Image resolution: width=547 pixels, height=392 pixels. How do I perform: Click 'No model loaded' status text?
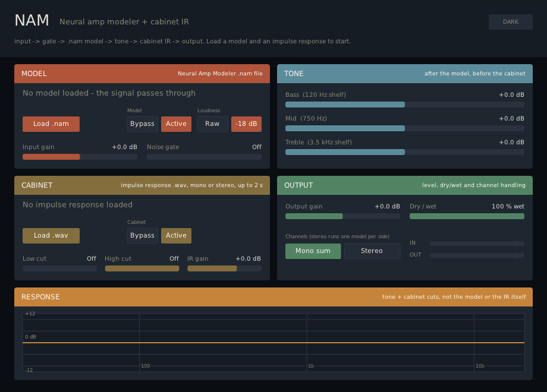[x=109, y=93]
